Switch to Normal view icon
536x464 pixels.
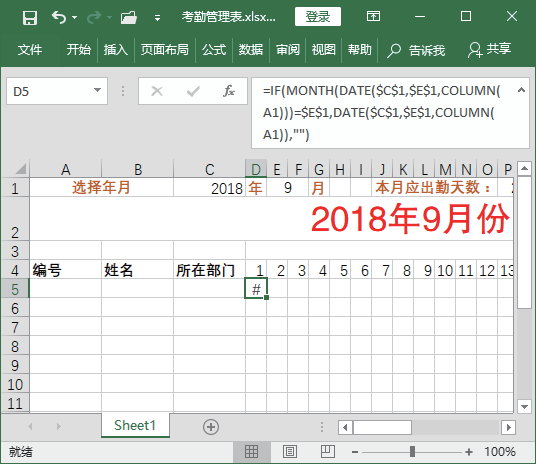point(252,452)
